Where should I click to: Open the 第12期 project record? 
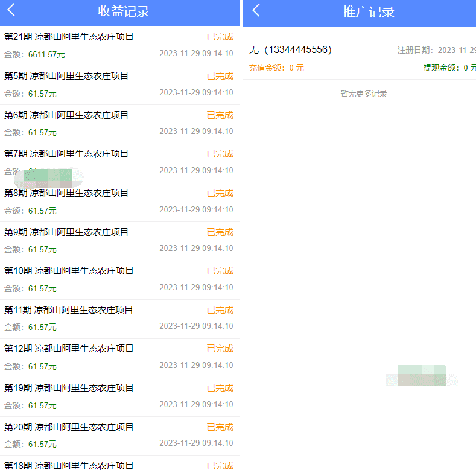tap(69, 349)
